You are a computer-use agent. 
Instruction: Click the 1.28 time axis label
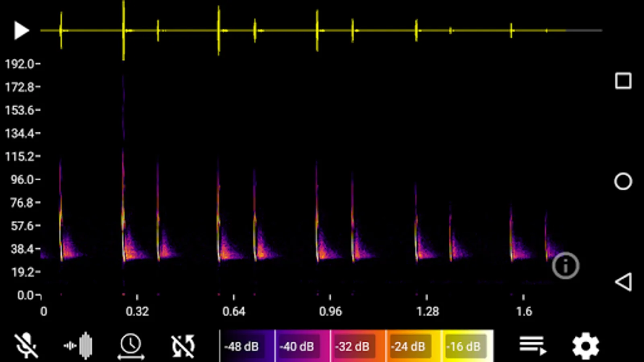point(427,311)
